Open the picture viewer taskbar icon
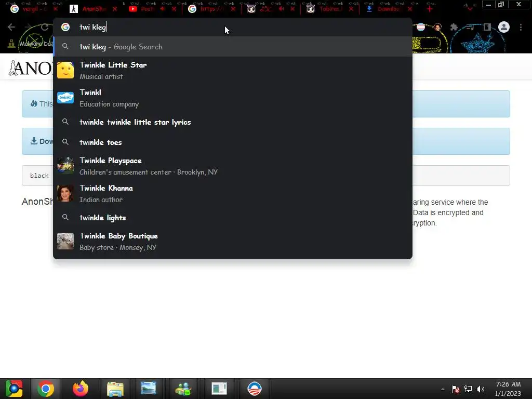Image resolution: width=532 pixels, height=399 pixels. tap(149, 389)
